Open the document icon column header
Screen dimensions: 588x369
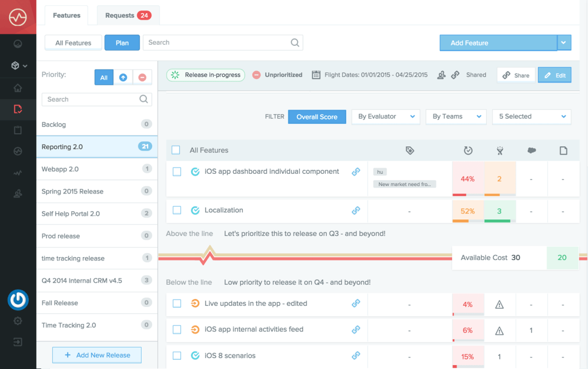pos(563,150)
